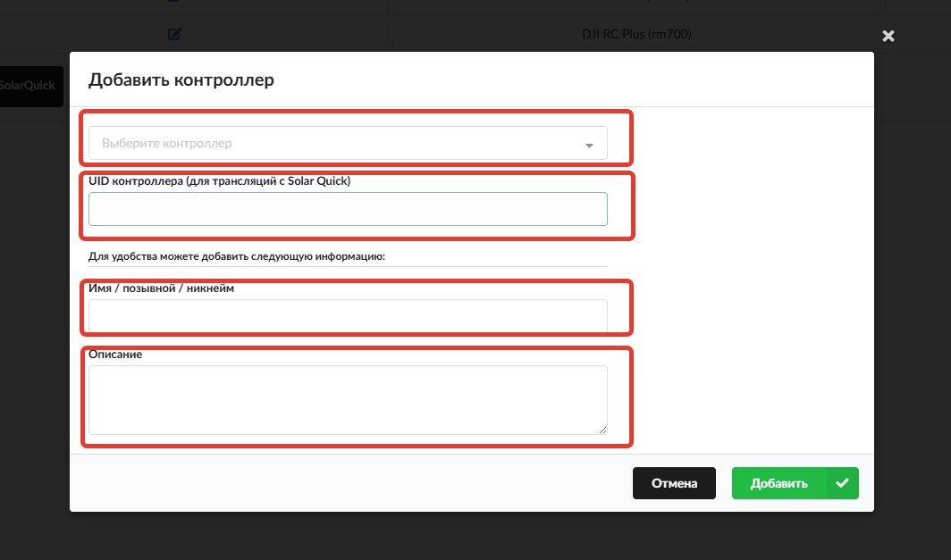The width and height of the screenshot is (951, 560).
Task: Click the 'Для удобства можете добавить следующую информацию' text
Action: coord(237,256)
